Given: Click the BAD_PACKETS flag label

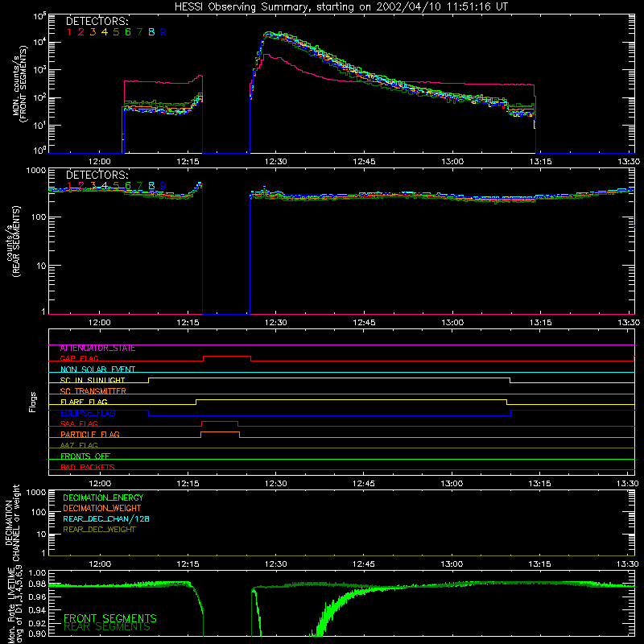Looking at the screenshot, I should (88, 468).
